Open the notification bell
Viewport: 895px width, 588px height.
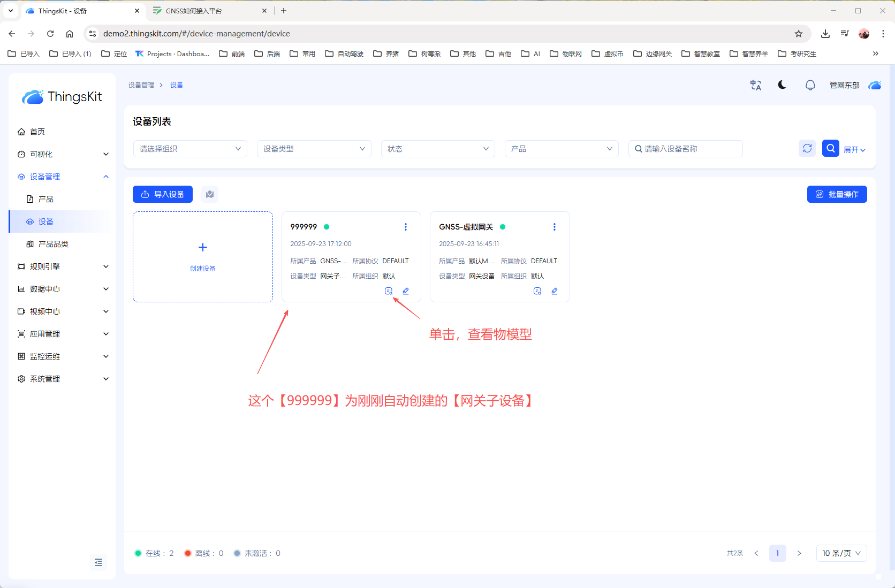coord(810,85)
